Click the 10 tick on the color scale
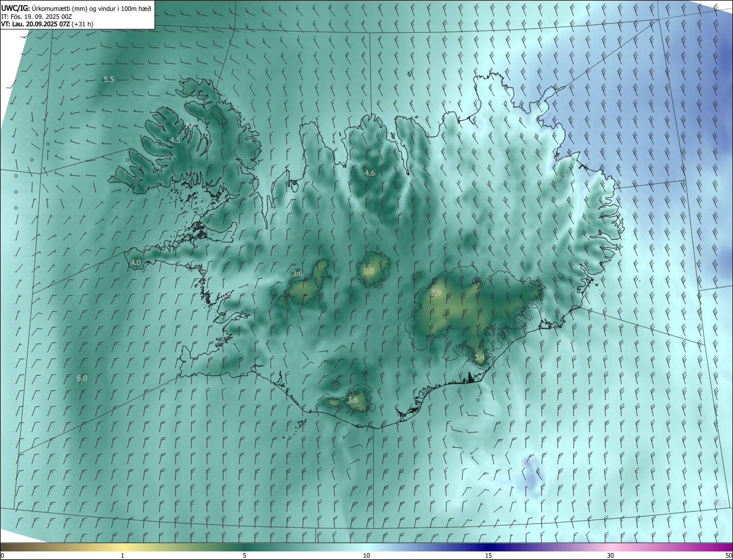The image size is (733, 560). pyautogui.click(x=366, y=555)
